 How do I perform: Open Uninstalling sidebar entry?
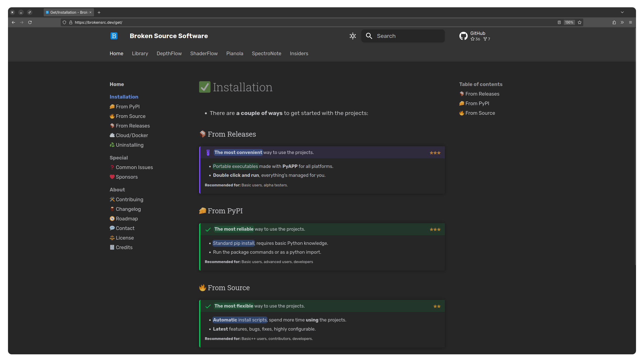coord(127,145)
